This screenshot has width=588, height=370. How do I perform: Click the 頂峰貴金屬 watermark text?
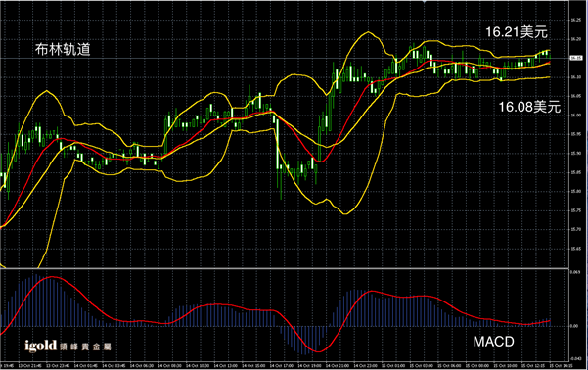[85, 347]
